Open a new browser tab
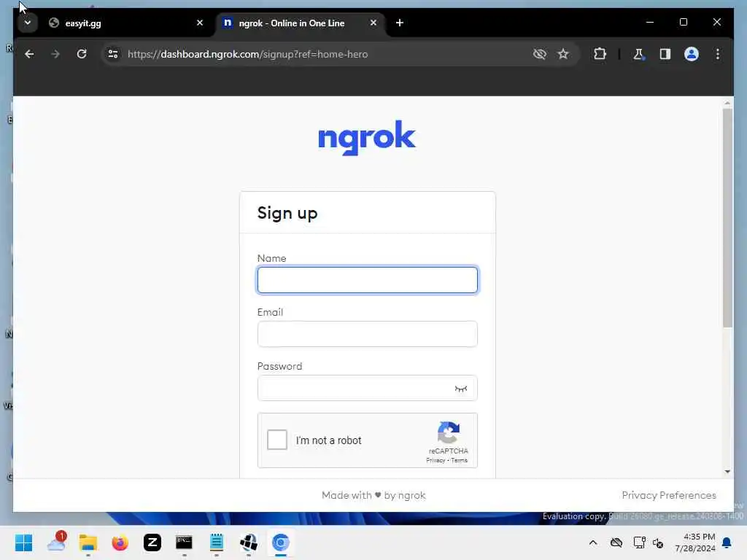Image resolution: width=747 pixels, height=560 pixels. (x=400, y=23)
